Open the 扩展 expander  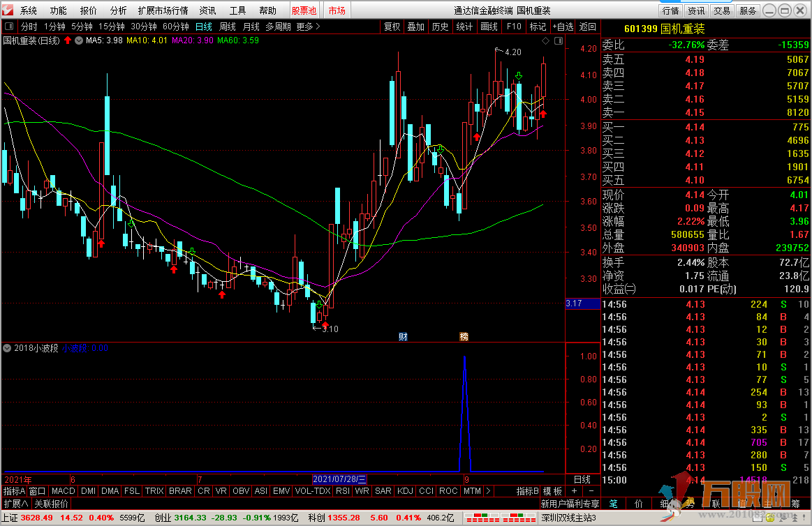tap(16, 504)
